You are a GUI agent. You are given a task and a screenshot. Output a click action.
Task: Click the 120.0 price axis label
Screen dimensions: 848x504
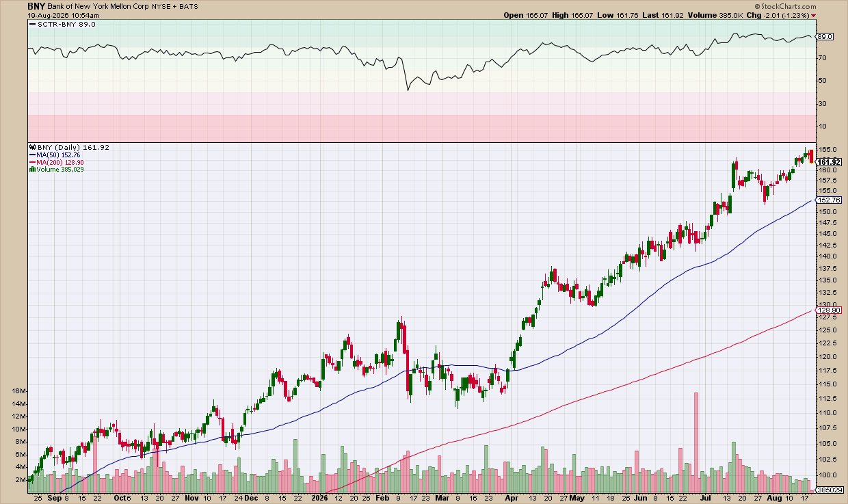pos(827,356)
